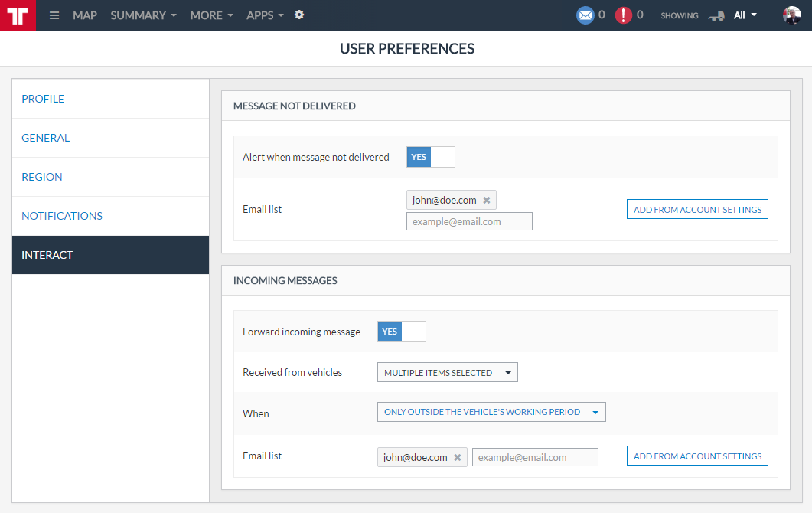This screenshot has width=812, height=513.
Task: Open the blue envelope messages icon
Action: (x=585, y=15)
